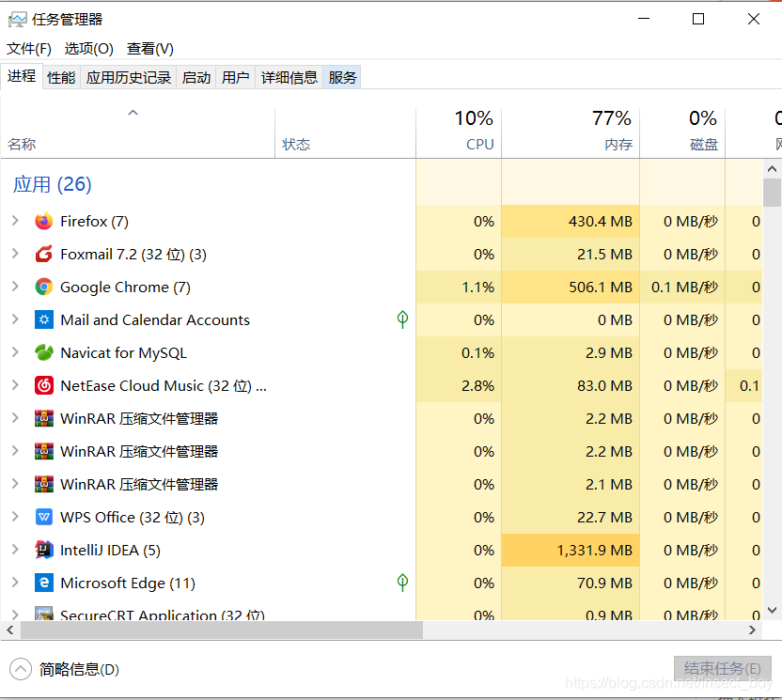Switch to the 详细信息 tab

point(289,78)
